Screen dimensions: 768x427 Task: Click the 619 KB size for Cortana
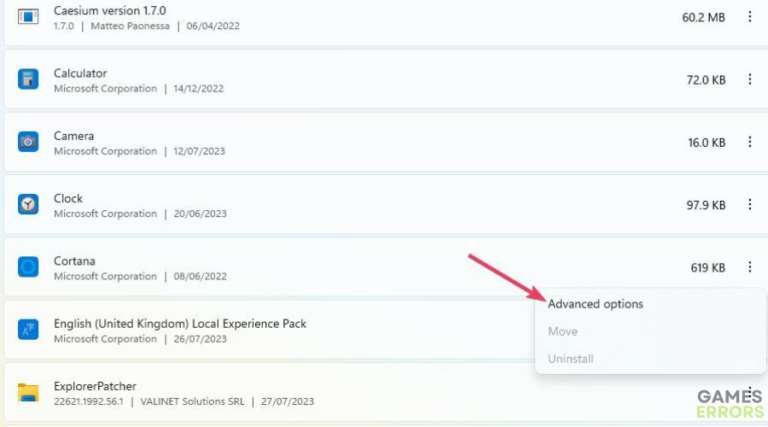pyautogui.click(x=707, y=267)
